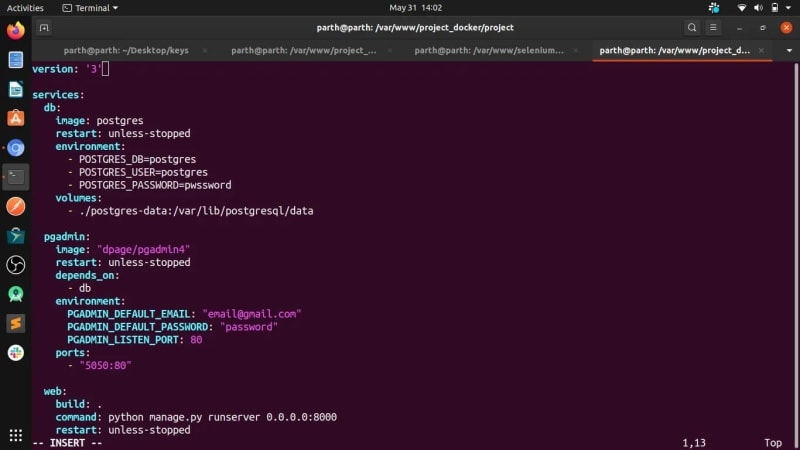This screenshot has height=450, width=800.
Task: Expand the Terminal app menu in top bar
Action: click(89, 8)
